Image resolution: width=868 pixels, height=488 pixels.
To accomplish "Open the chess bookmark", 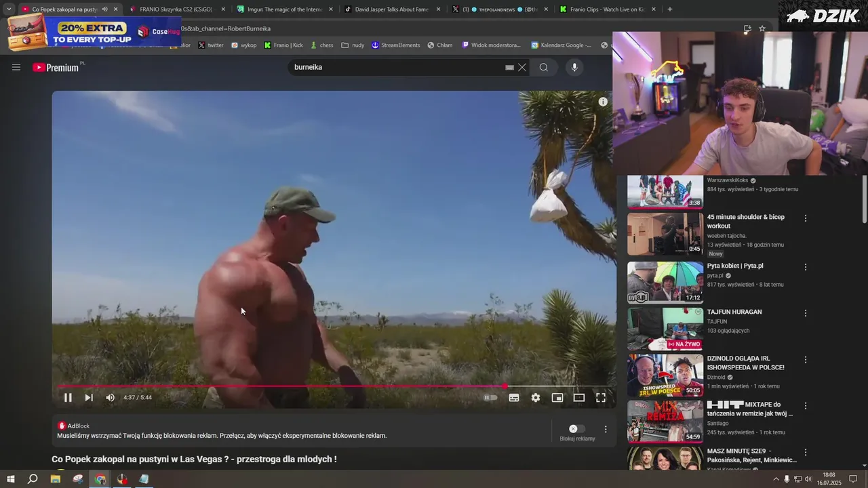I will click(321, 45).
